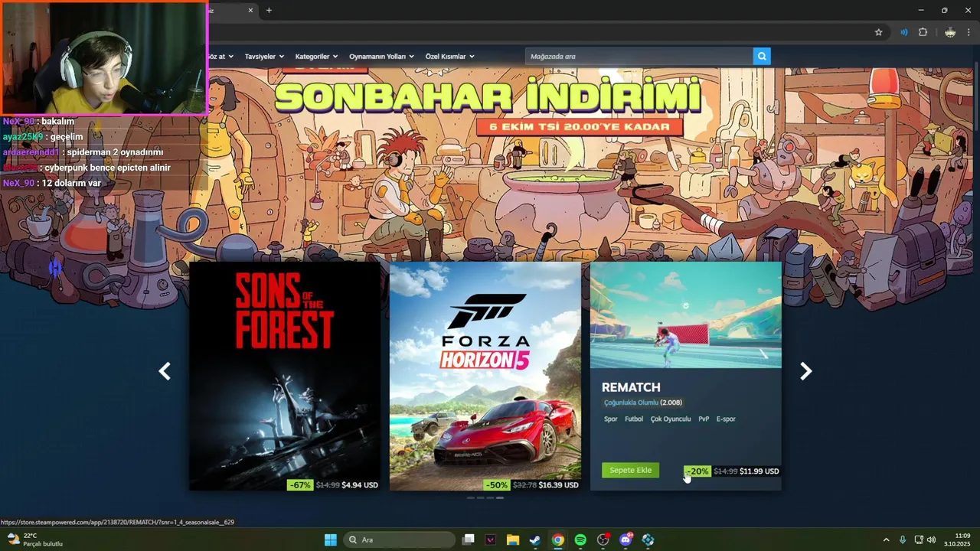Click the microphone tray icon

pos(903,540)
